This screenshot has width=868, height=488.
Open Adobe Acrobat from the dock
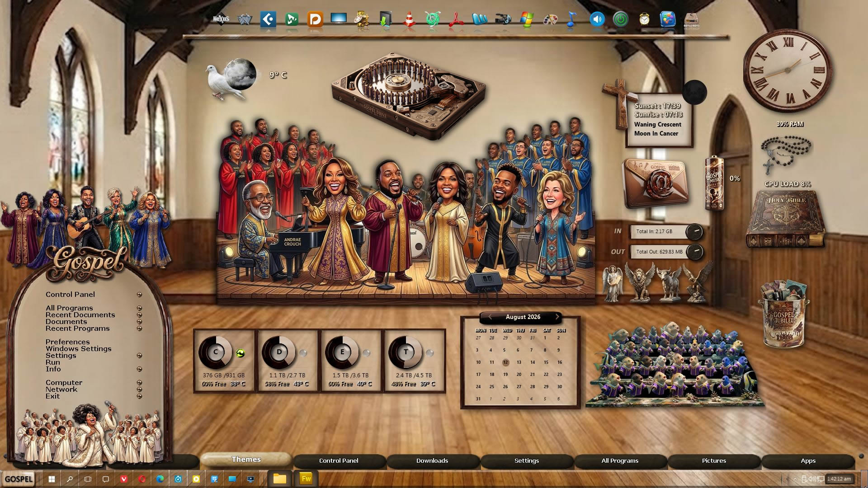tap(456, 19)
